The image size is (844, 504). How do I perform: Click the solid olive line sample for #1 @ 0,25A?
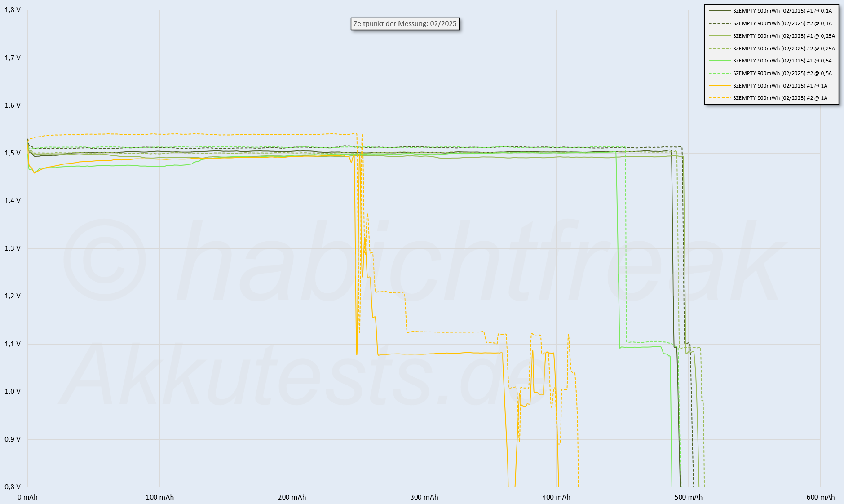click(x=720, y=36)
